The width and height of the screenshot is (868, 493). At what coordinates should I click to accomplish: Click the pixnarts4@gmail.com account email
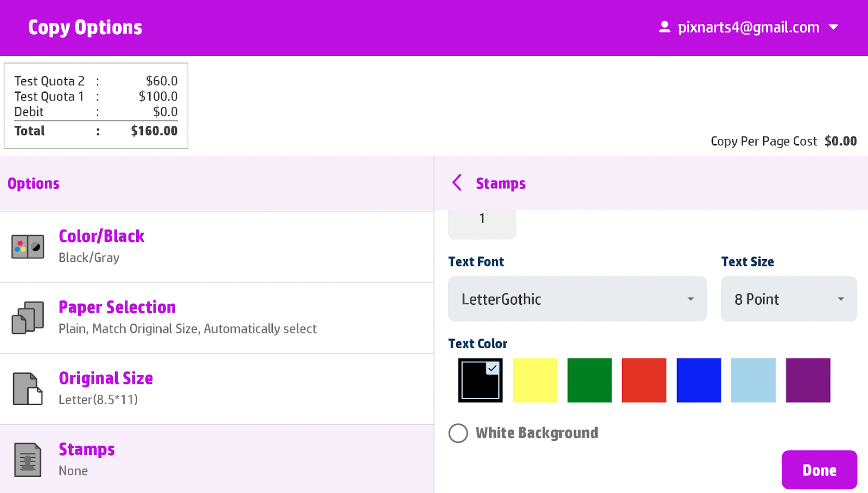748,27
